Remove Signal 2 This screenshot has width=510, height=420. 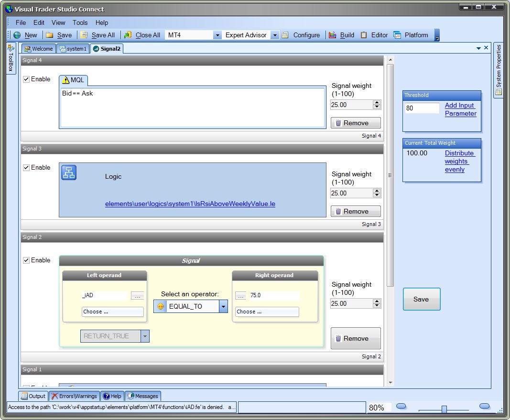[x=356, y=338]
